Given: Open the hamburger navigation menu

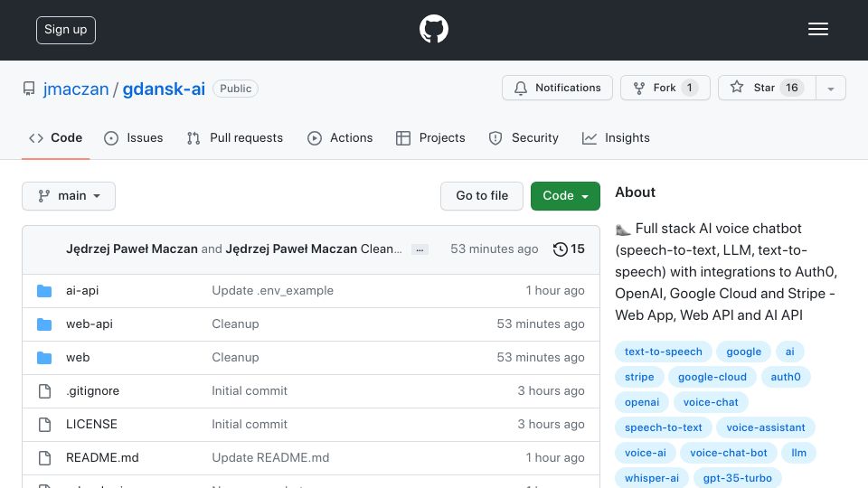Looking at the screenshot, I should tap(817, 29).
